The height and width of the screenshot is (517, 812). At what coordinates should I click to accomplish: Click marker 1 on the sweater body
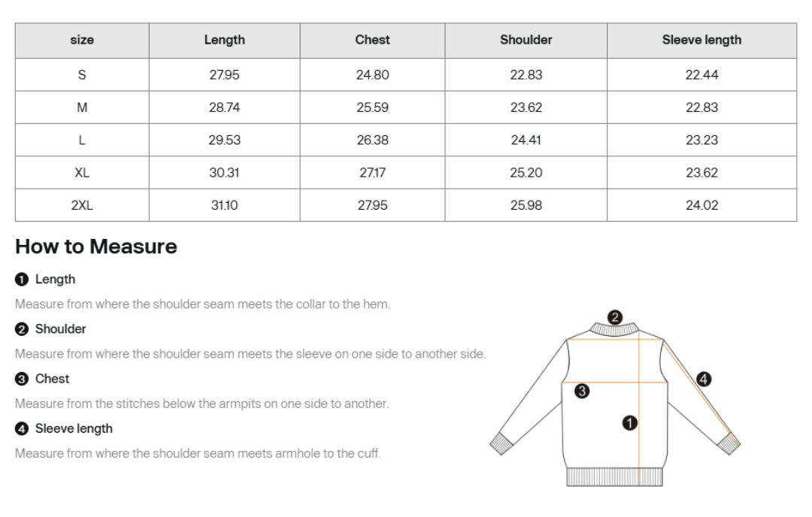[x=630, y=423]
